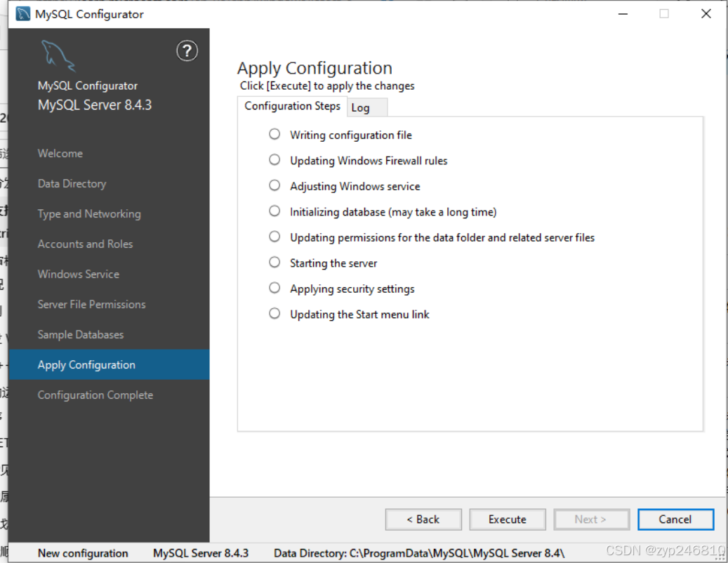Select the Updating the Start menu link indicator
The image size is (728, 563).
point(274,313)
